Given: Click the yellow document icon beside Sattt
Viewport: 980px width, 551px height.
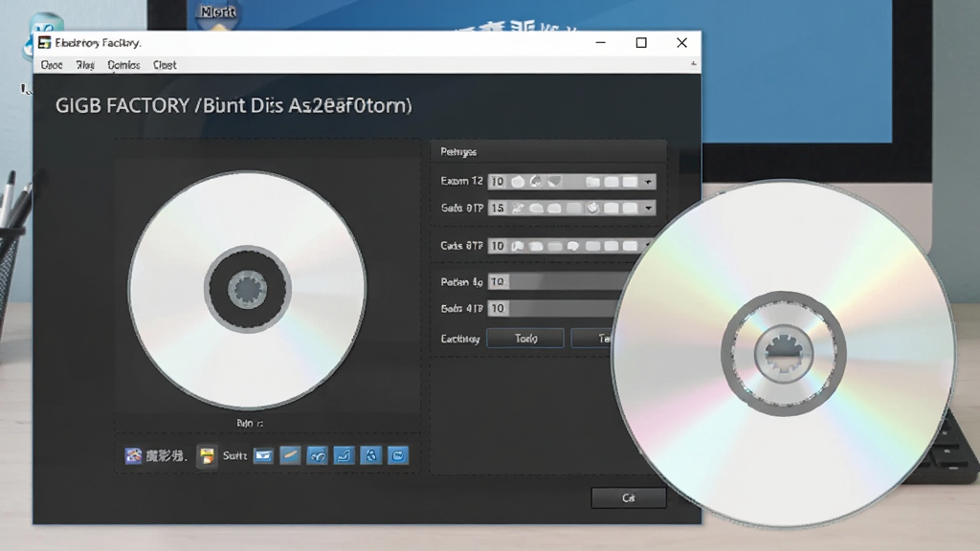Looking at the screenshot, I should [207, 456].
